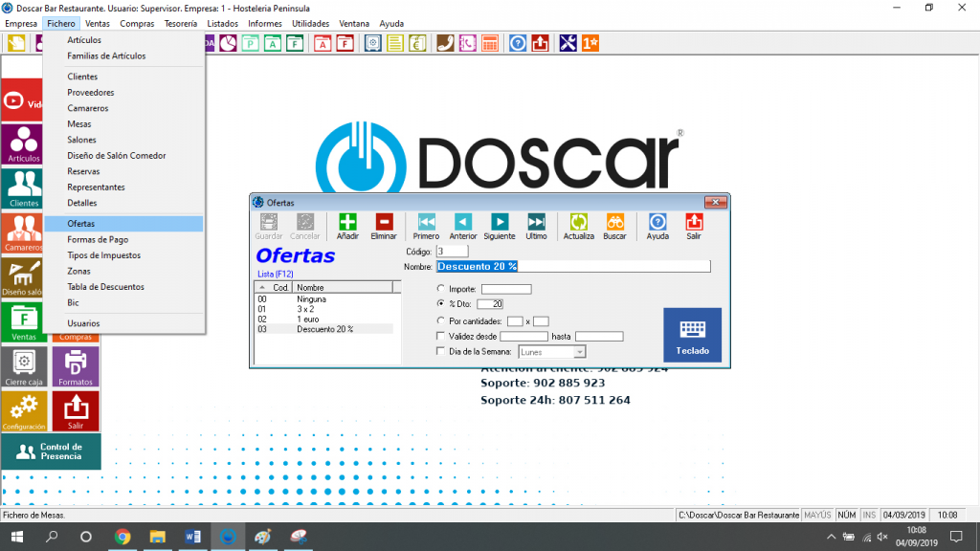Click Actualiza in the Ofertas toolbar
Image resolution: width=980 pixels, height=551 pixels.
click(579, 226)
